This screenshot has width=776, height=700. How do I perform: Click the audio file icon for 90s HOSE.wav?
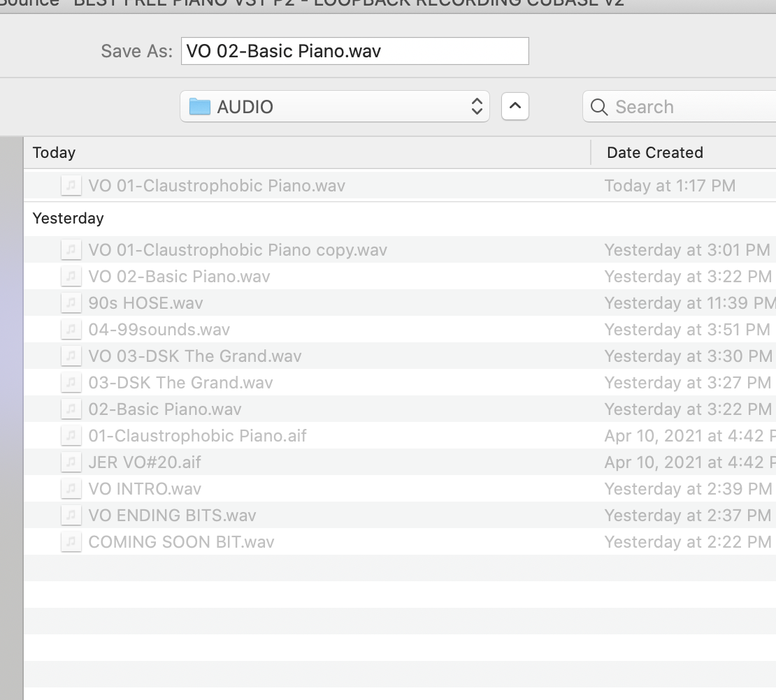(70, 303)
